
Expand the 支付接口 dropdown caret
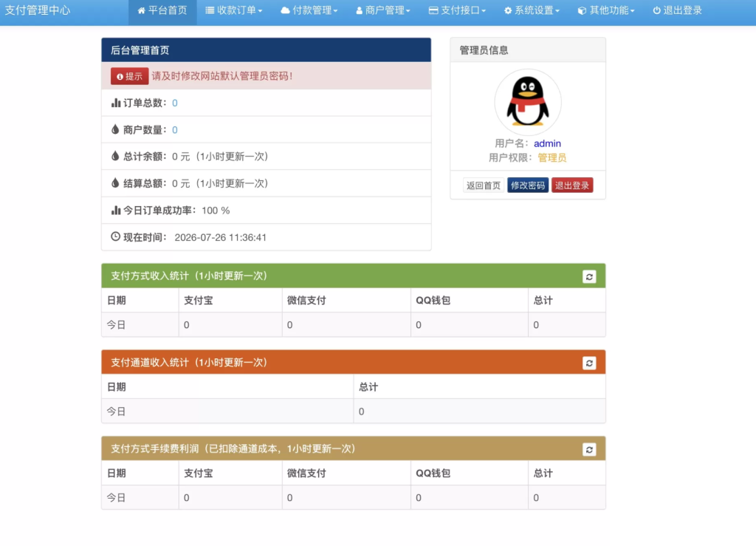(484, 10)
